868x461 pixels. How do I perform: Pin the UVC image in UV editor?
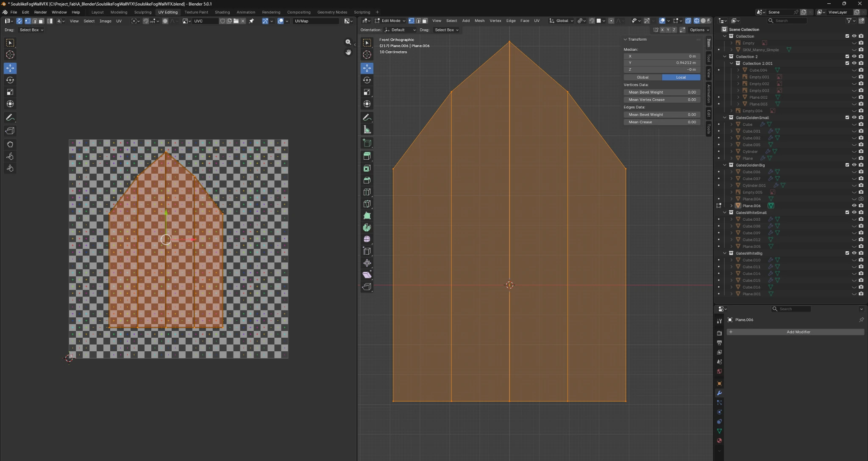251,21
